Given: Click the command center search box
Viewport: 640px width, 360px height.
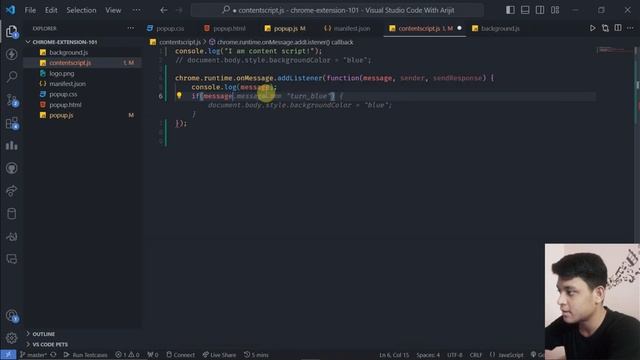Looking at the screenshot, I should [x=337, y=10].
